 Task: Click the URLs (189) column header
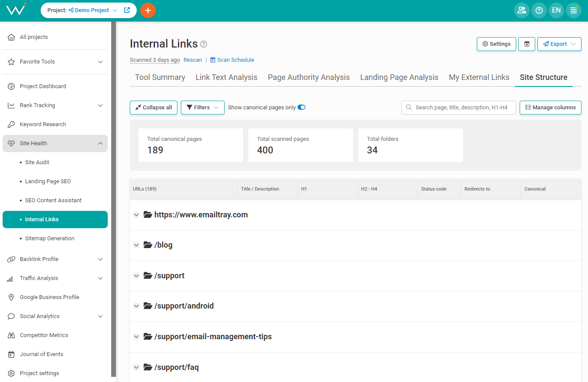[x=183, y=189]
